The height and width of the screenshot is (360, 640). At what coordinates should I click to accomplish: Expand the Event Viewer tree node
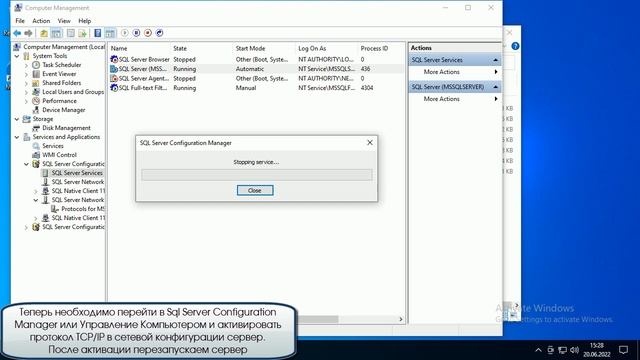coord(26,74)
